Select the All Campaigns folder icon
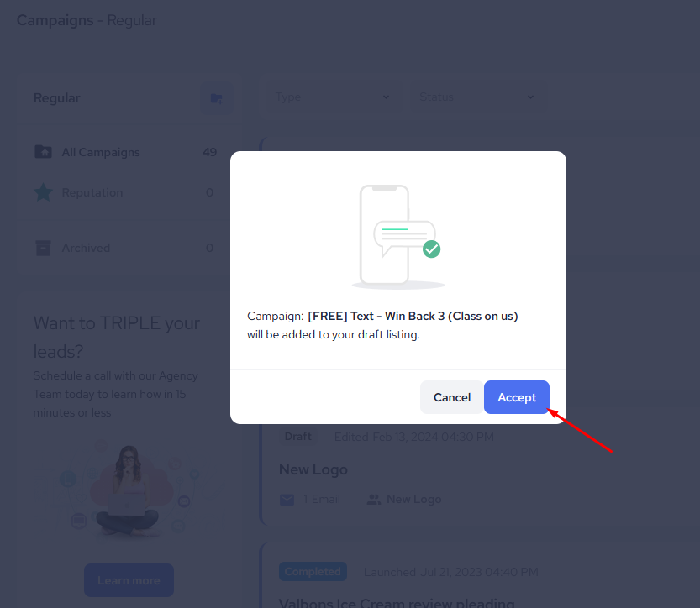The width and height of the screenshot is (700, 608). point(44,152)
